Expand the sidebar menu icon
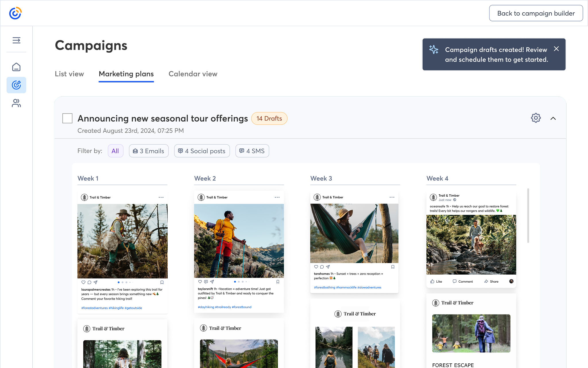Image resolution: width=588 pixels, height=368 pixels. 16,40
